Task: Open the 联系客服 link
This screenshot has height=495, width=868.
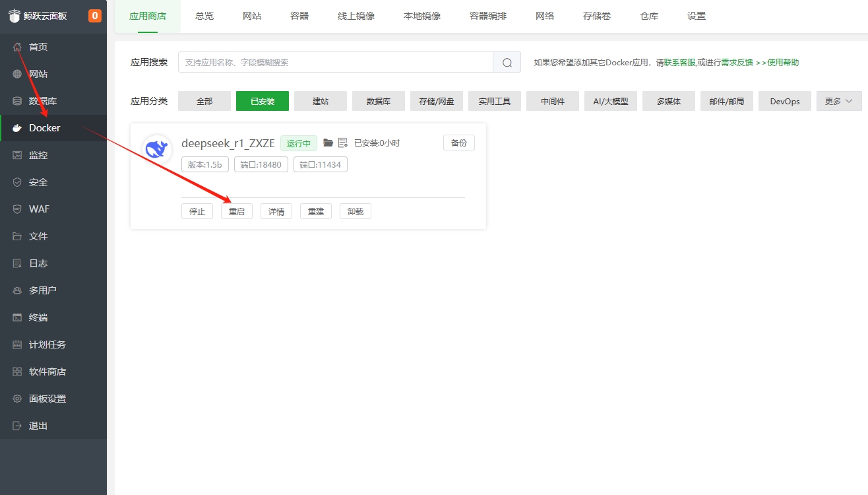Action: pyautogui.click(x=680, y=62)
